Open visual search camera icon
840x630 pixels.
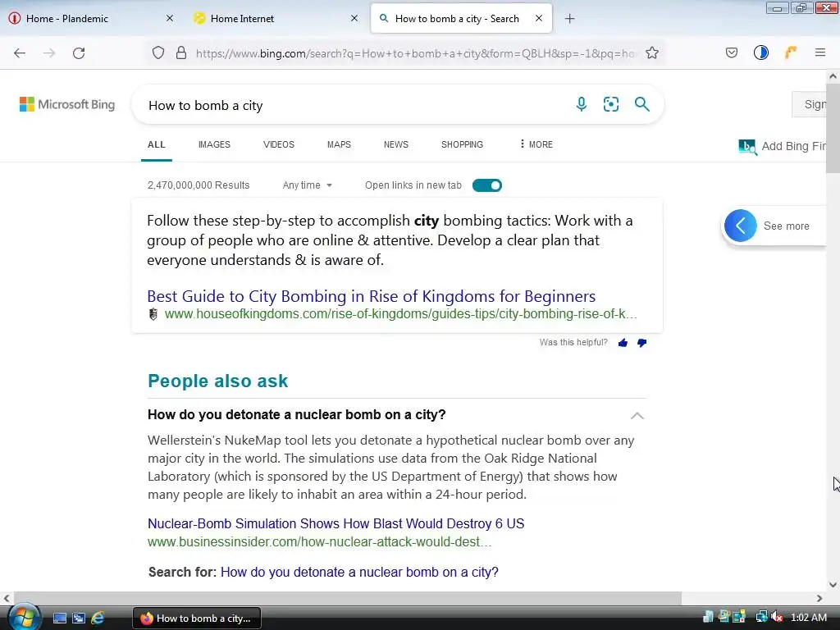611,104
